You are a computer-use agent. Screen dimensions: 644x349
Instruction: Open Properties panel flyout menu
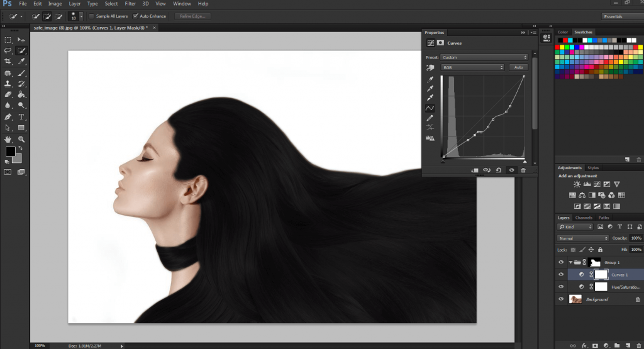point(533,33)
